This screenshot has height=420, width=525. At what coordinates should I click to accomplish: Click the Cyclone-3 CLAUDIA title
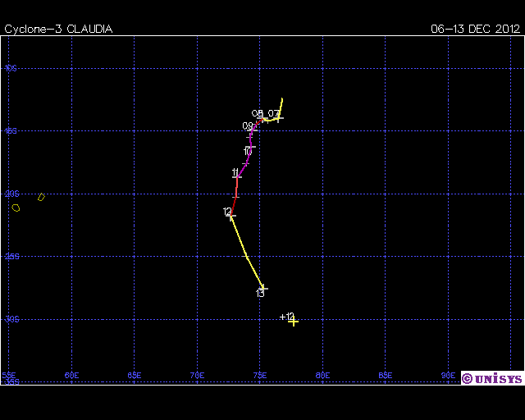[58, 29]
